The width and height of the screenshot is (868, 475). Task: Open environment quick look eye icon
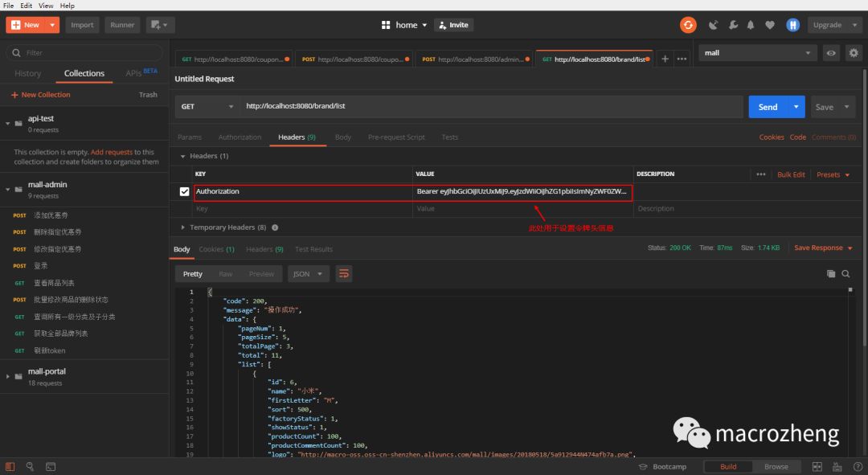click(831, 53)
